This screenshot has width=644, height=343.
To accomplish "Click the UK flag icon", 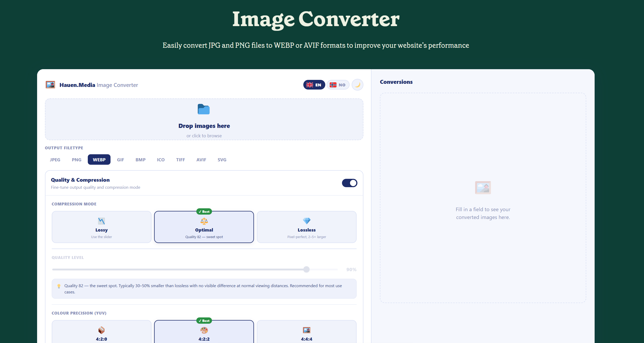I will tap(310, 85).
